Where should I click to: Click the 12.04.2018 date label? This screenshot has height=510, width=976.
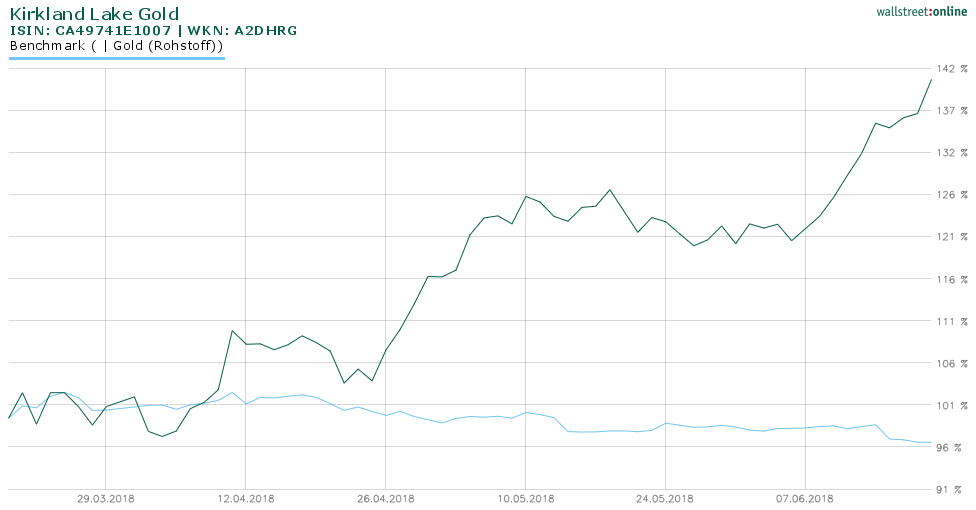coord(246,498)
